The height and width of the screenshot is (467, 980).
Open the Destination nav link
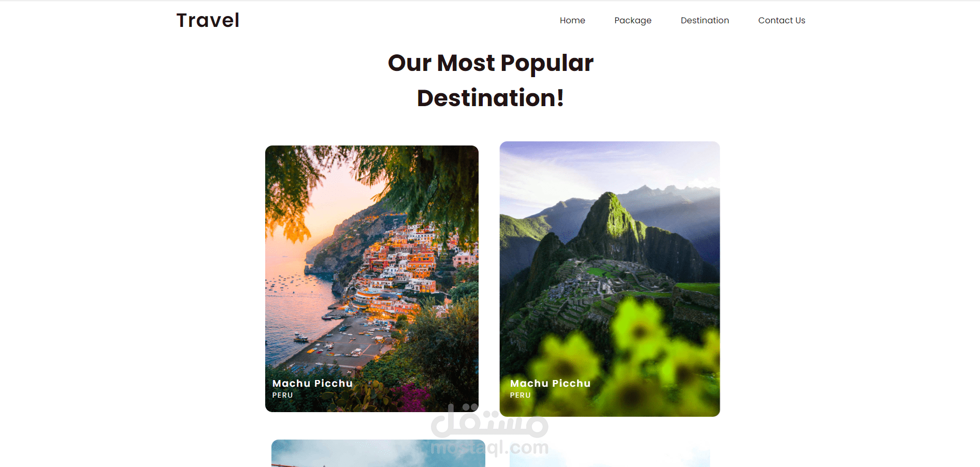tap(704, 20)
